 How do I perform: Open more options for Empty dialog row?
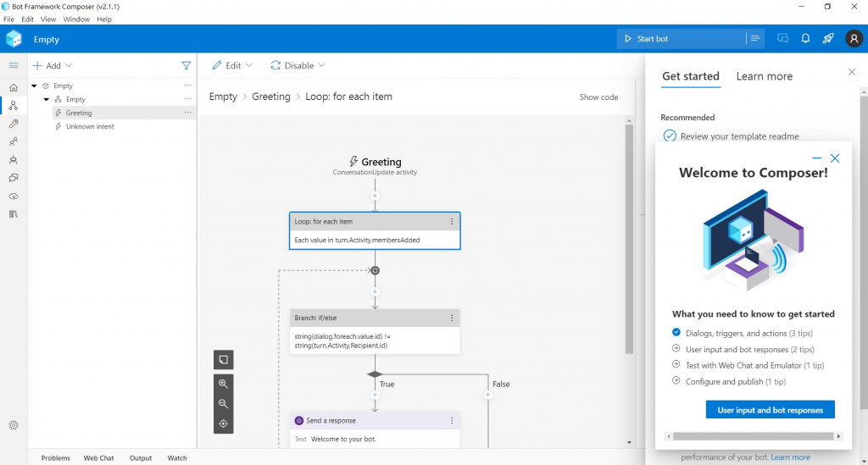pos(187,100)
